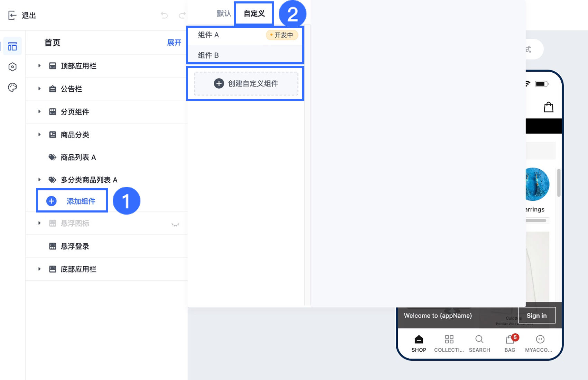588x380 pixels.
Task: Open the shopping bag icon in preview header
Action: coord(549,107)
